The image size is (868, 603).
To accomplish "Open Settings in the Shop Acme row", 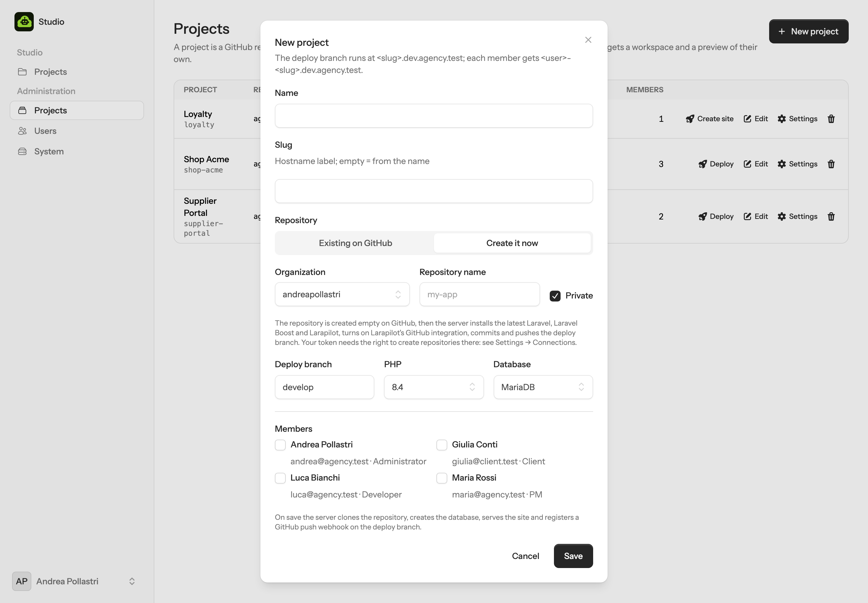I will click(797, 164).
